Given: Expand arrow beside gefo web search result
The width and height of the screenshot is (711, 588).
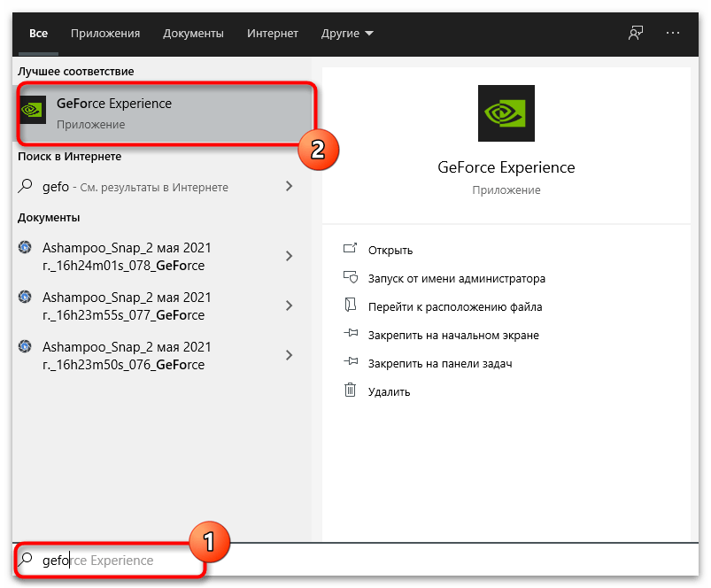Looking at the screenshot, I should [x=289, y=186].
